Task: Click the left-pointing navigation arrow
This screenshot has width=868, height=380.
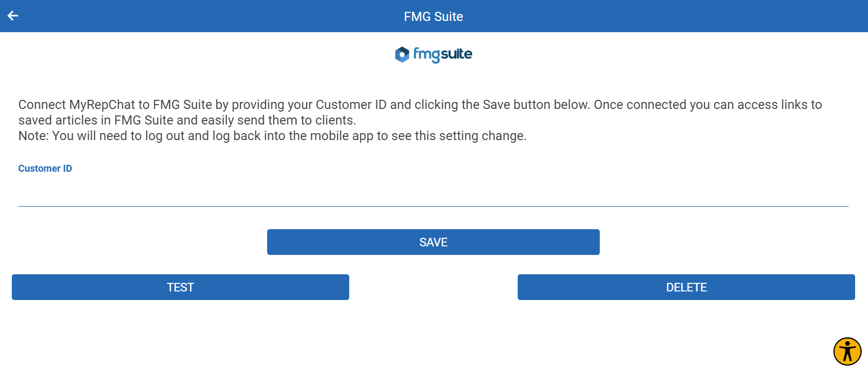Action: click(x=12, y=16)
